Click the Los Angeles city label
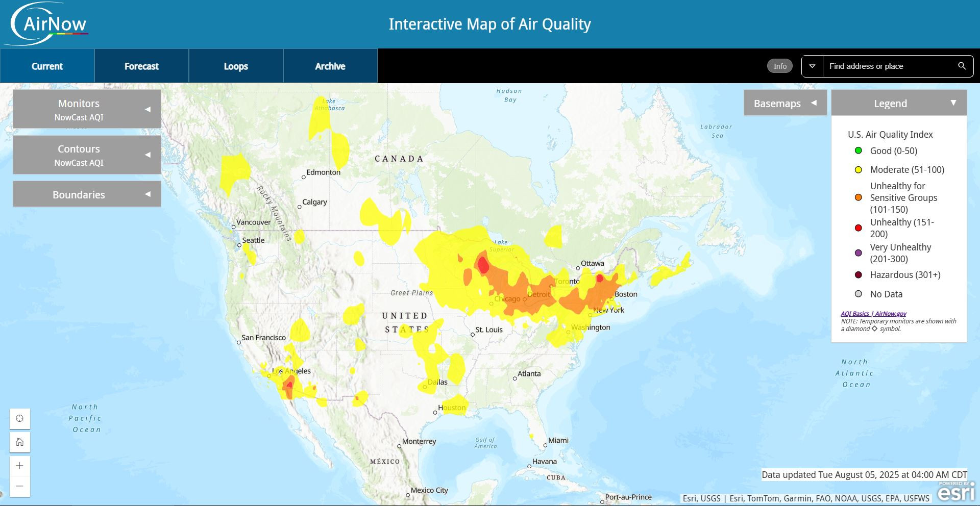 click(291, 371)
